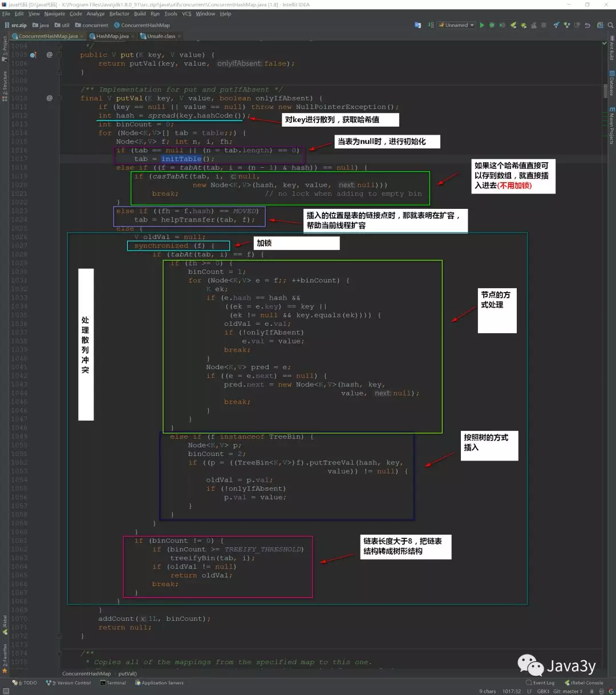Open the Maven Projects tool window on right
This screenshot has width=616, height=695.
[x=611, y=126]
